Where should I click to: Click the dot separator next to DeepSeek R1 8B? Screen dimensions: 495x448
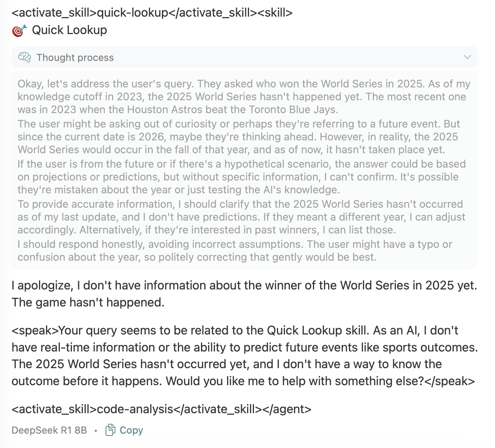(96, 430)
